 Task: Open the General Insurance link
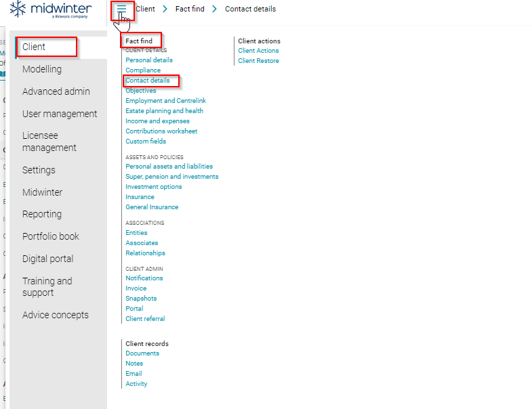(152, 207)
